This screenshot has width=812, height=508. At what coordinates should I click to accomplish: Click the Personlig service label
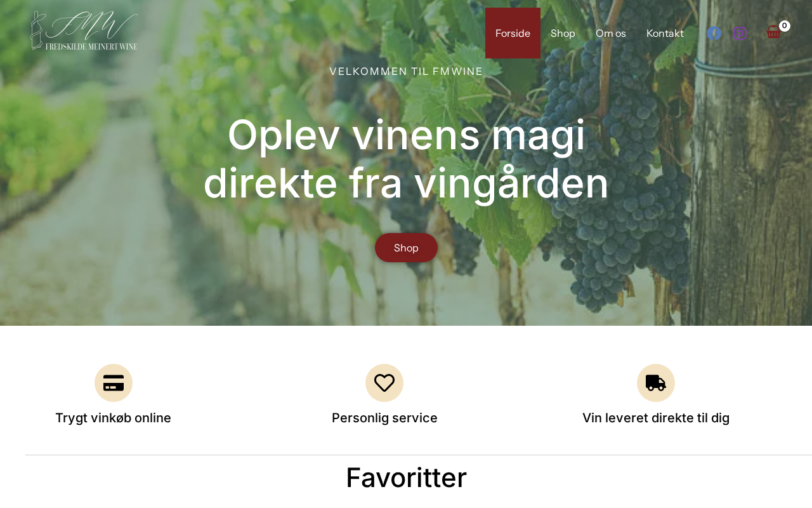click(384, 418)
